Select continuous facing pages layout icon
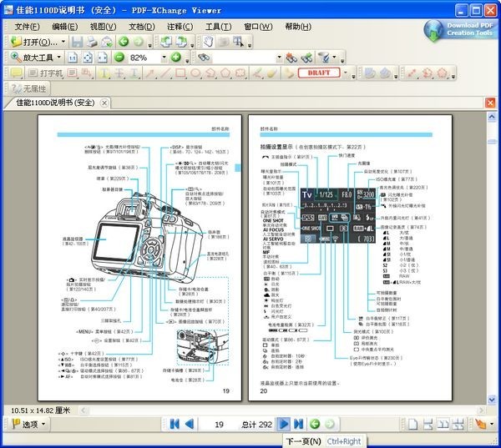The width and height of the screenshot is (501, 448). 458,425
